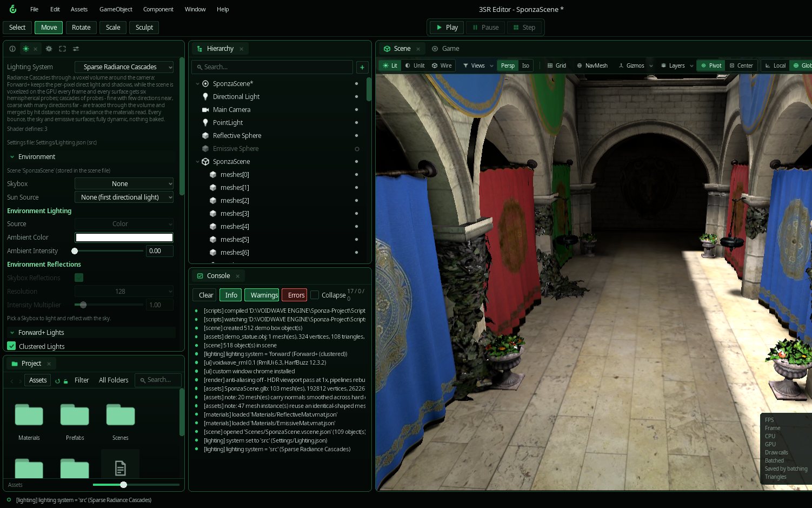Select the Reflective Sphere object
812x508 pixels.
237,136
